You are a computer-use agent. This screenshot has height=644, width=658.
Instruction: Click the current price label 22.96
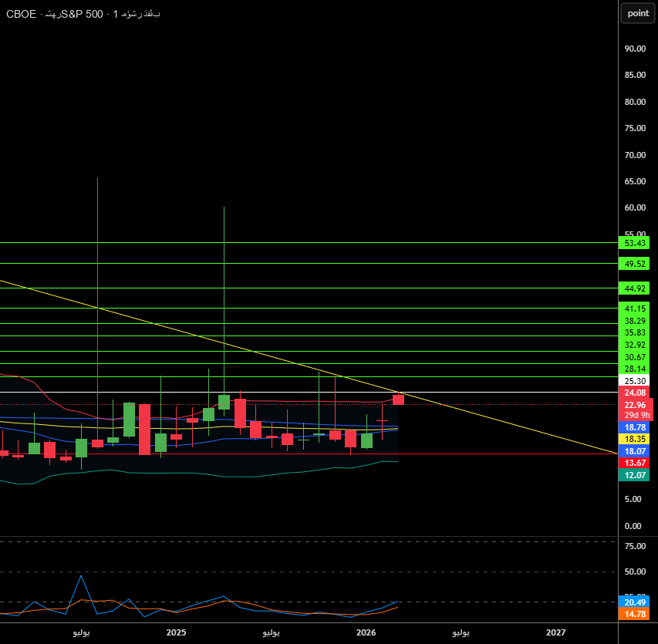point(635,405)
